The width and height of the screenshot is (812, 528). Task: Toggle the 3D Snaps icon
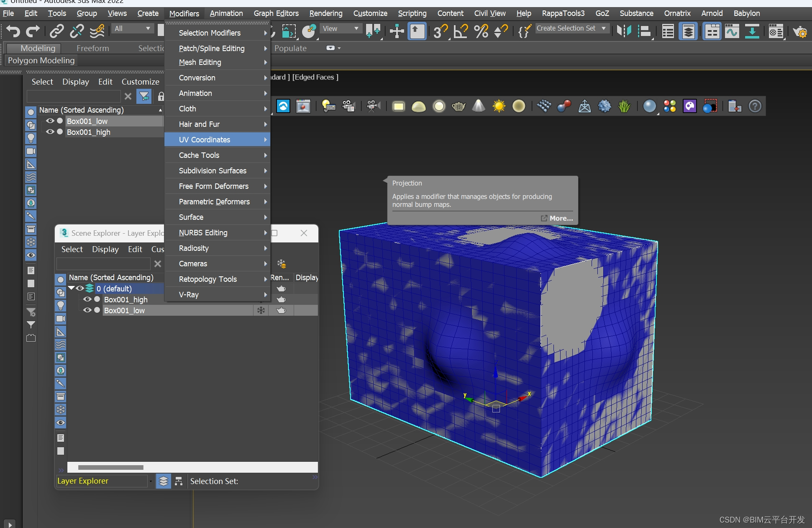pos(441,31)
